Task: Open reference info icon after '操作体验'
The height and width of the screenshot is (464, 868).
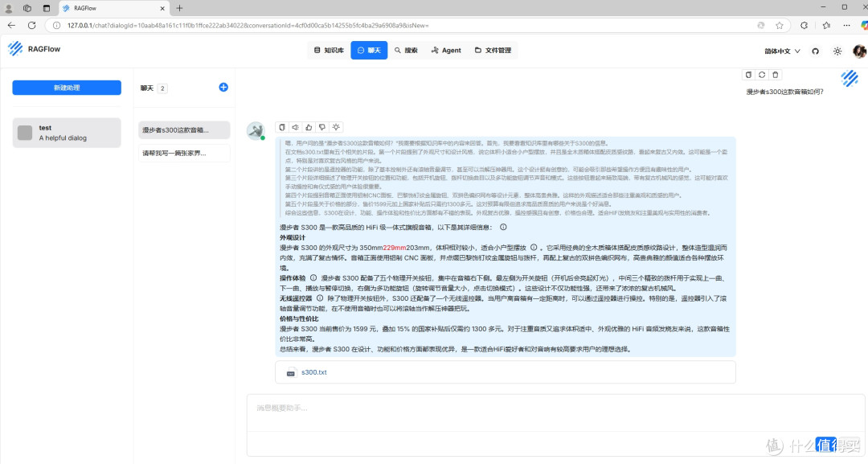Action: pos(313,278)
